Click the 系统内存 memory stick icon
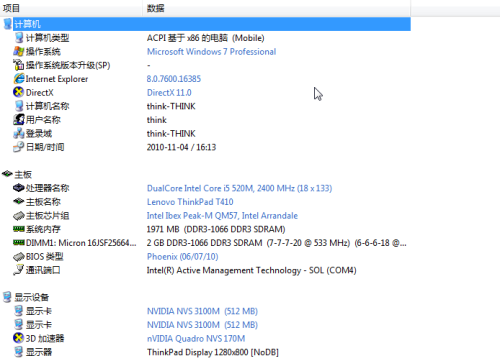The image size is (500, 361). pos(19,229)
